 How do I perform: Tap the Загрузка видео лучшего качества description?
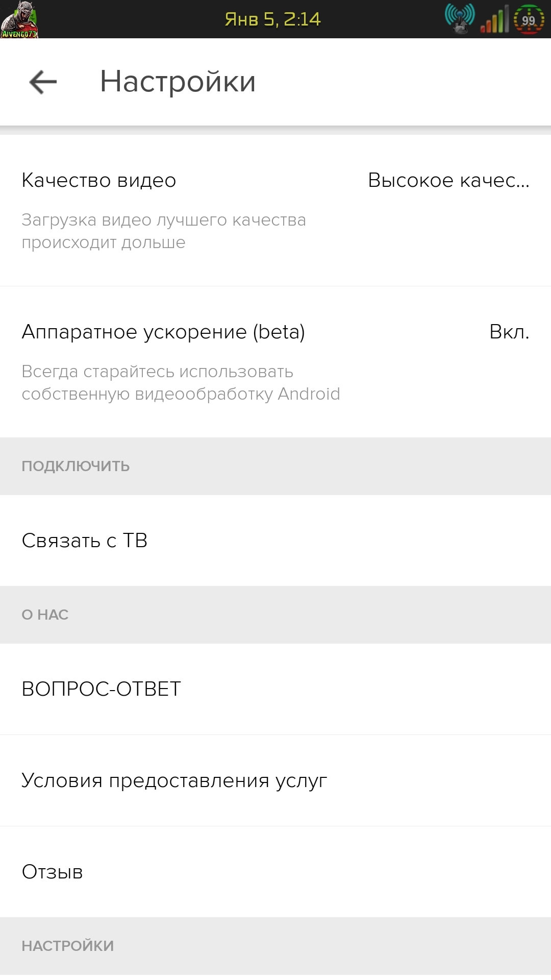163,231
